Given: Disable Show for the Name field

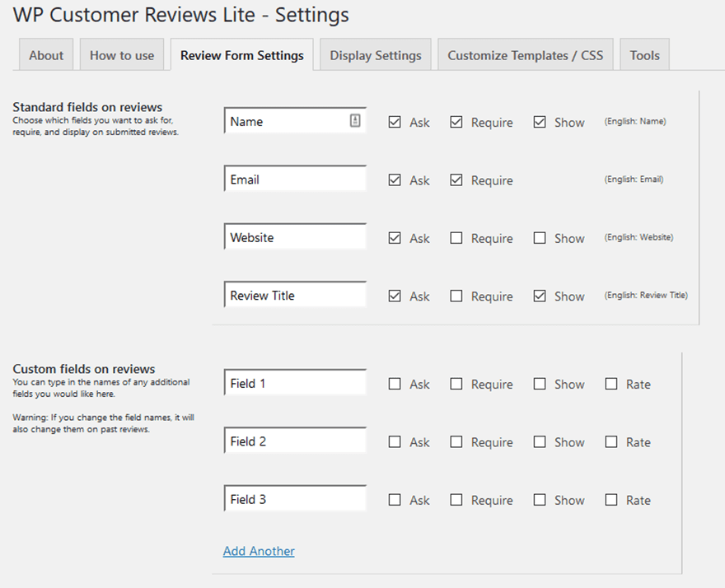Looking at the screenshot, I should (540, 122).
